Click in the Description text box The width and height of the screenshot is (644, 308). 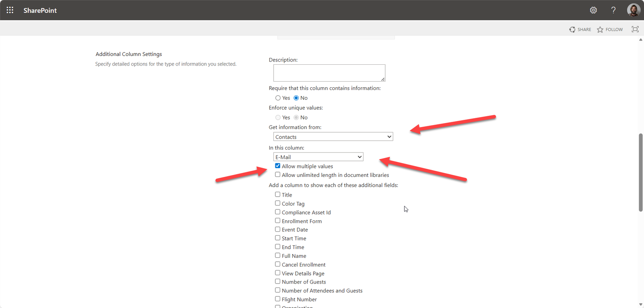click(329, 73)
